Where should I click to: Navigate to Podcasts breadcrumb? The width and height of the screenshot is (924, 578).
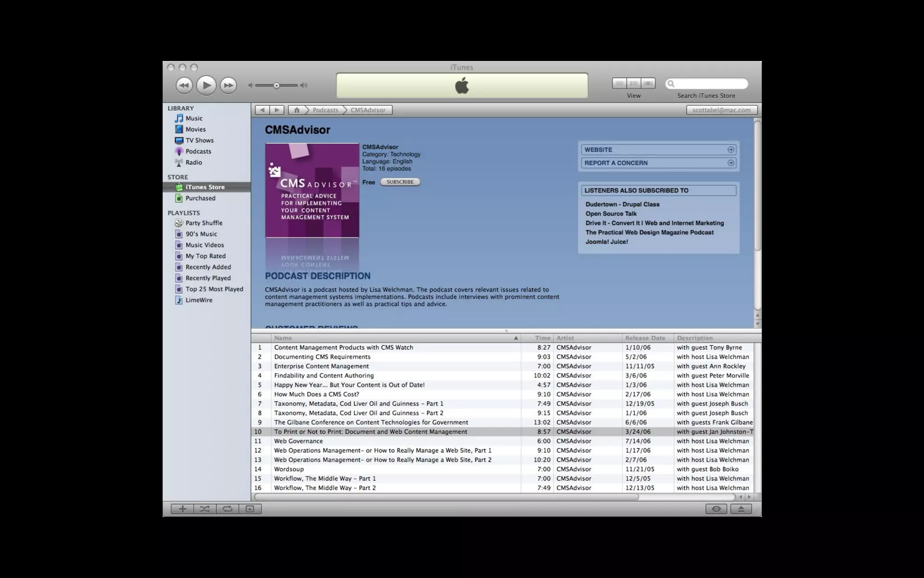tap(325, 110)
